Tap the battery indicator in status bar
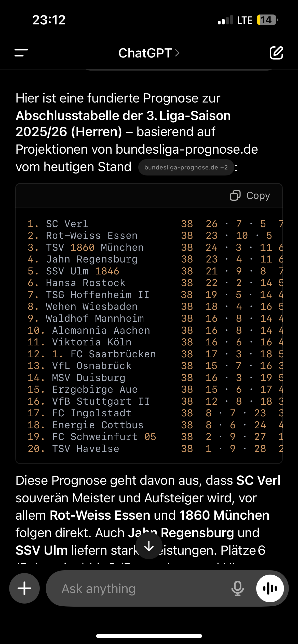This screenshot has height=644, width=298. pos(267,20)
